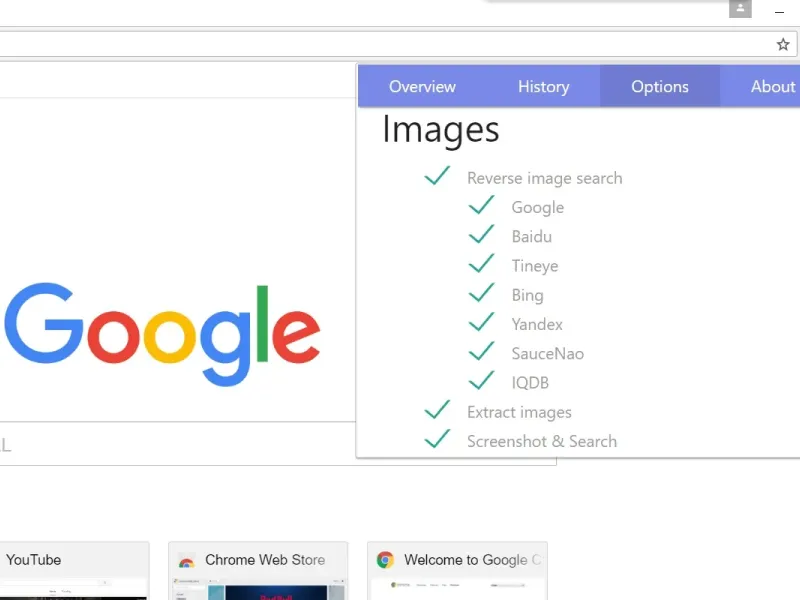800x600 pixels.
Task: Click the Google search input box
Action: click(x=180, y=443)
